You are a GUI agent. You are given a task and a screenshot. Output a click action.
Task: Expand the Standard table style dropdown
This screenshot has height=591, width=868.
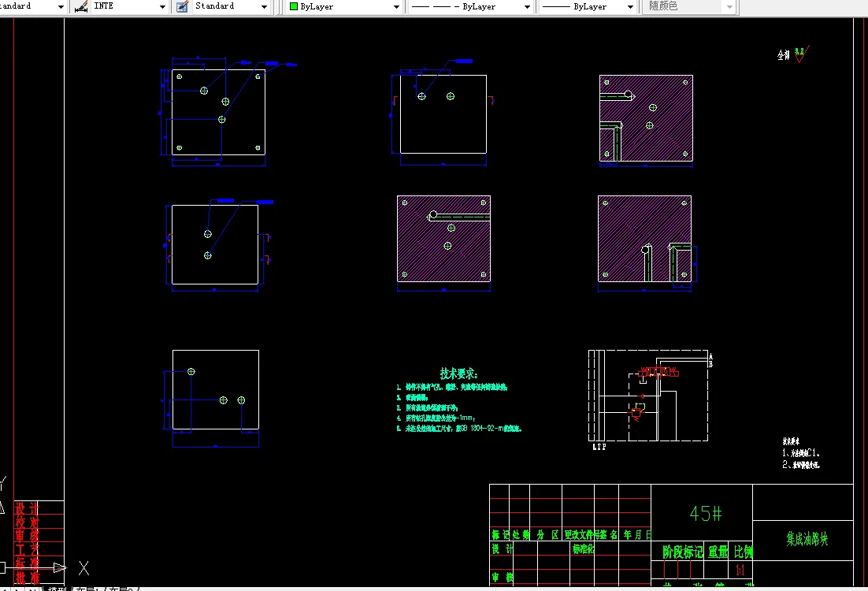(x=264, y=6)
